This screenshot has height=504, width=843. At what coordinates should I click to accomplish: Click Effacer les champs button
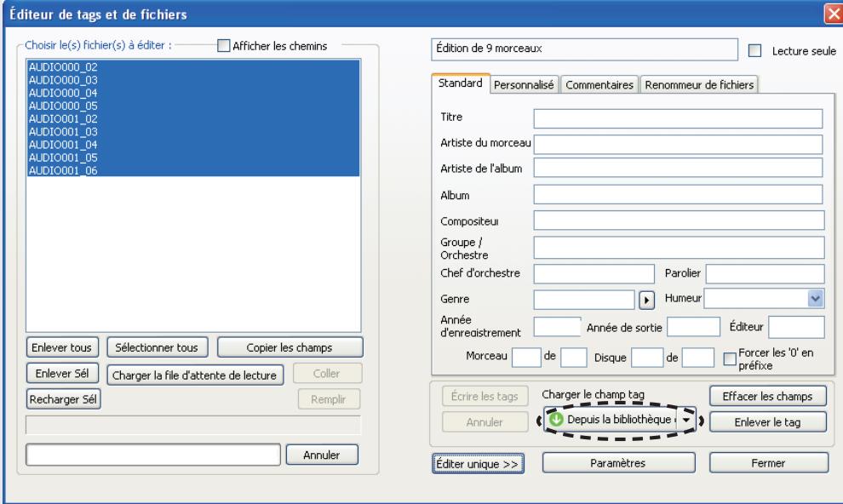[x=768, y=397]
